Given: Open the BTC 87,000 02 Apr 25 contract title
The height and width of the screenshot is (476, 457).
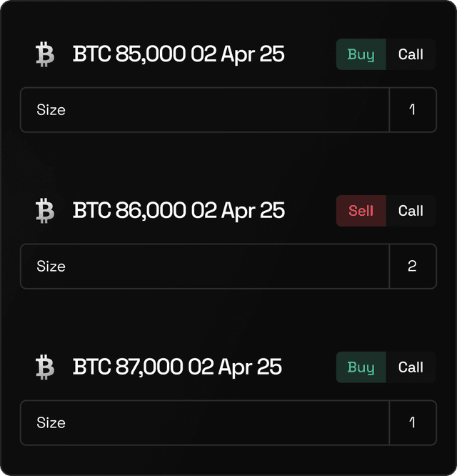Looking at the screenshot, I should click(177, 367).
